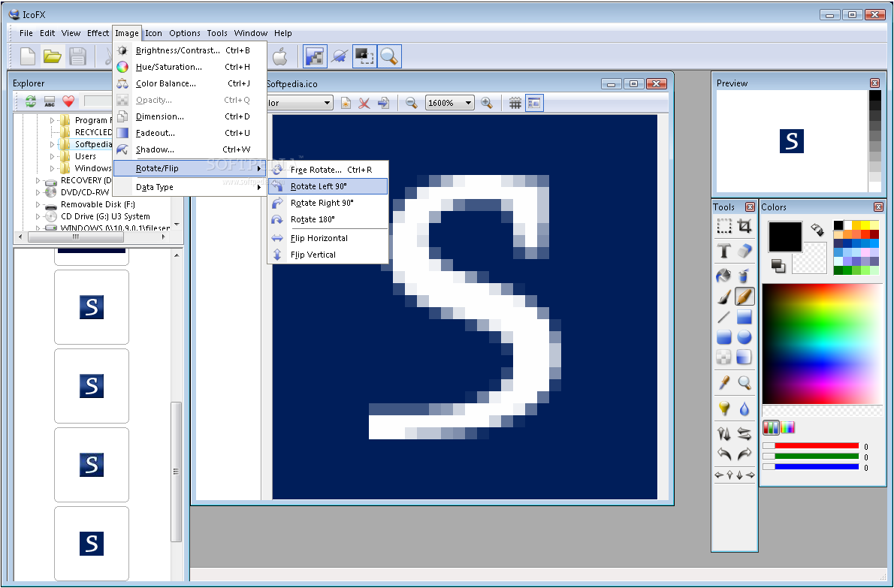
Task: Swap foreground and background colors arrow
Action: pos(817,229)
